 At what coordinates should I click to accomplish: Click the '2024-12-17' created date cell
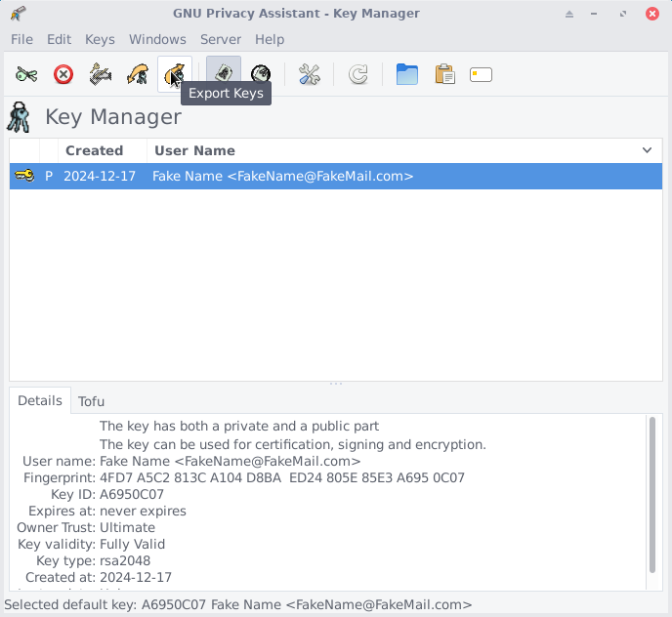click(100, 176)
